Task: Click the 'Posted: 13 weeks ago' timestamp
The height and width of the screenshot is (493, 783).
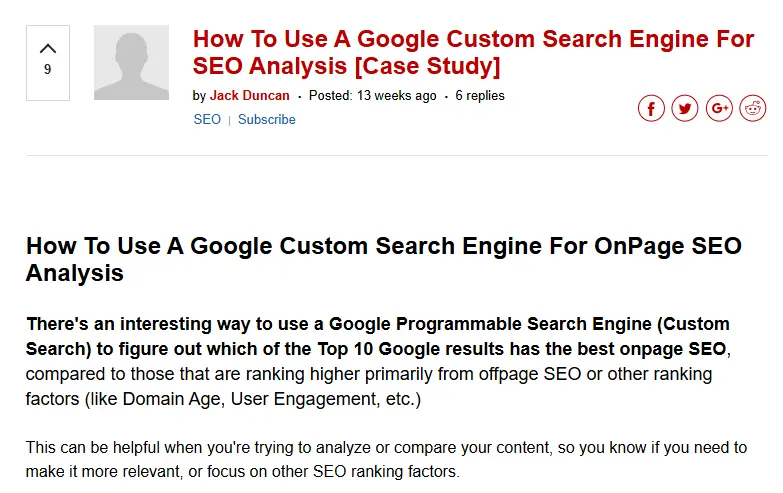Action: pos(372,96)
